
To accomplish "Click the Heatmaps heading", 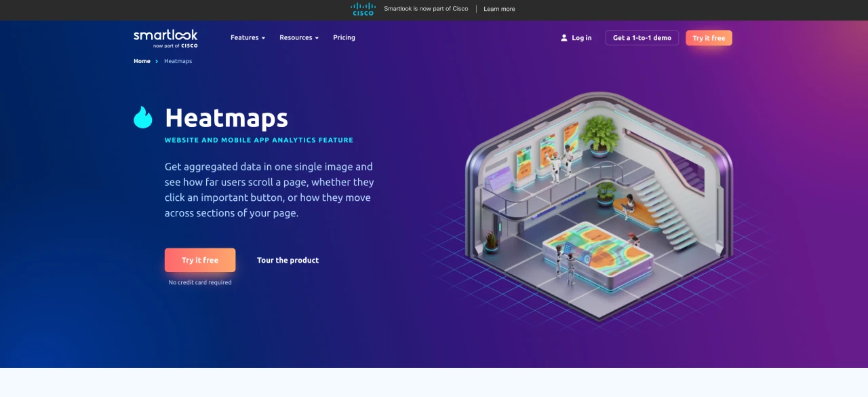I will (226, 118).
